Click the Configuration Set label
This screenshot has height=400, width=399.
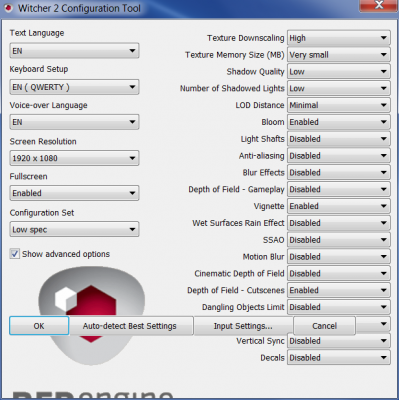42,213
